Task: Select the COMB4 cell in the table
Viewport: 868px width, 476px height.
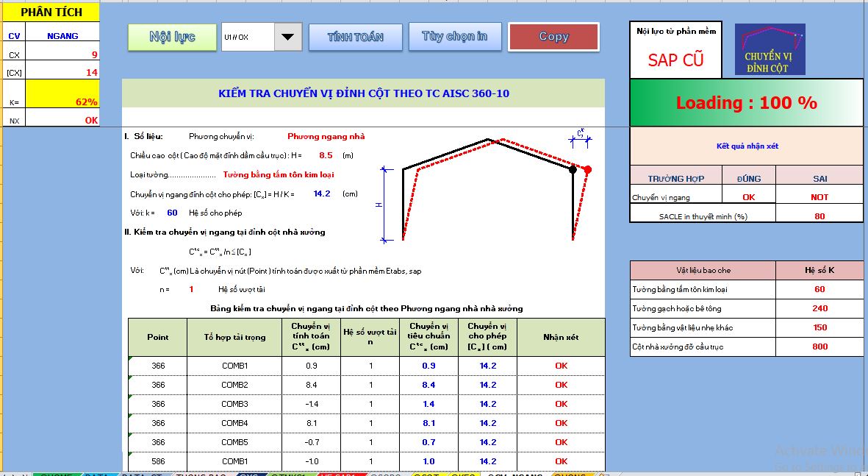Action: tap(234, 423)
